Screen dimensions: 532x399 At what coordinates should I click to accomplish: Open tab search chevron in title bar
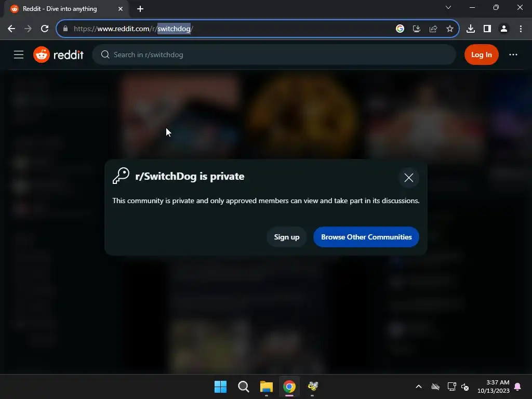click(x=448, y=7)
